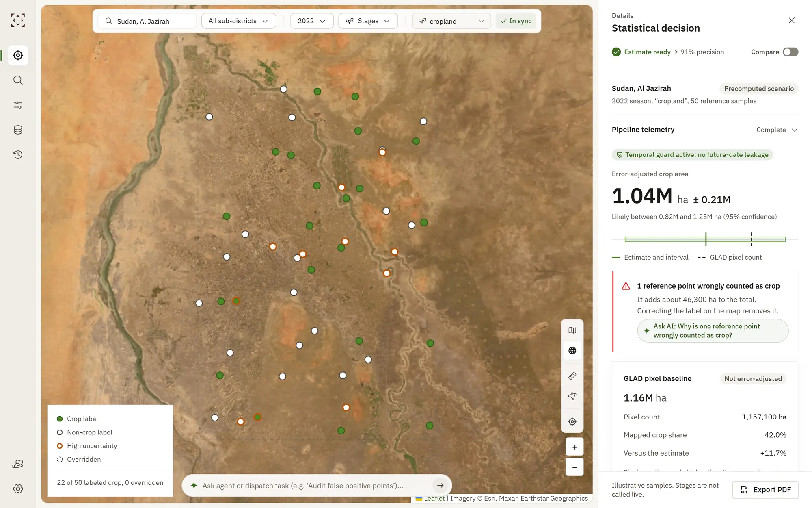Send the agent prompt with arrow button
Viewport: 812px width, 508px height.
tap(440, 485)
